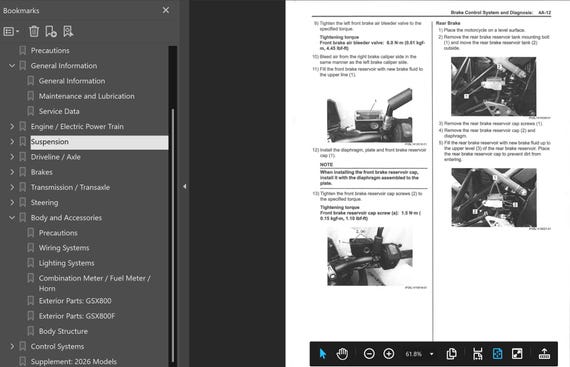Viewport: 570px width, 367px height.
Task: Open Lighting Systems bookmark
Action: pyautogui.click(x=67, y=263)
